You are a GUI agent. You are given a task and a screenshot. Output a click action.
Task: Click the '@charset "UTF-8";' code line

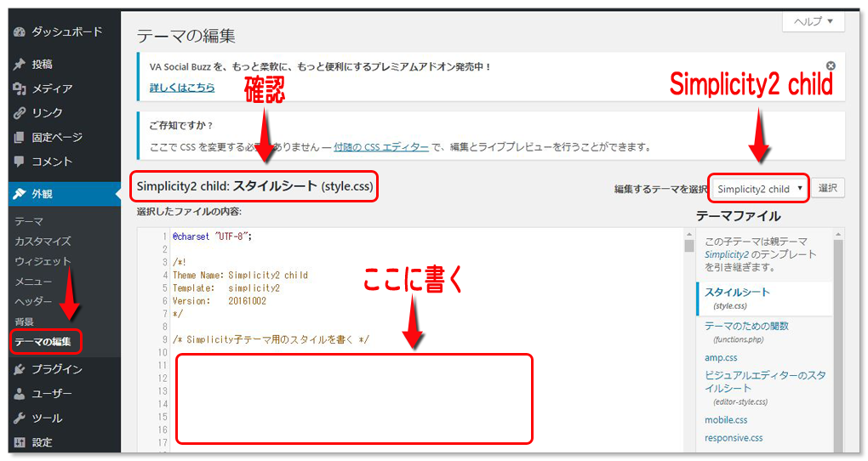point(212,236)
